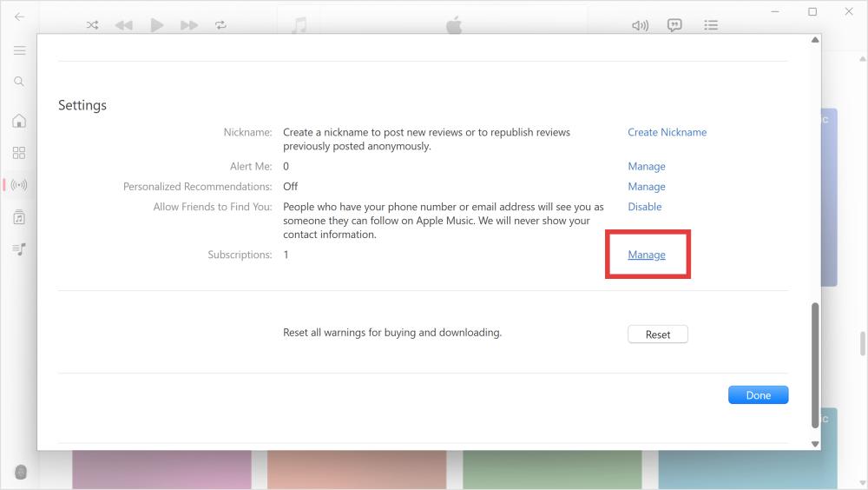Click the "Alert Me:" label
This screenshot has height=490, width=868.
(251, 166)
